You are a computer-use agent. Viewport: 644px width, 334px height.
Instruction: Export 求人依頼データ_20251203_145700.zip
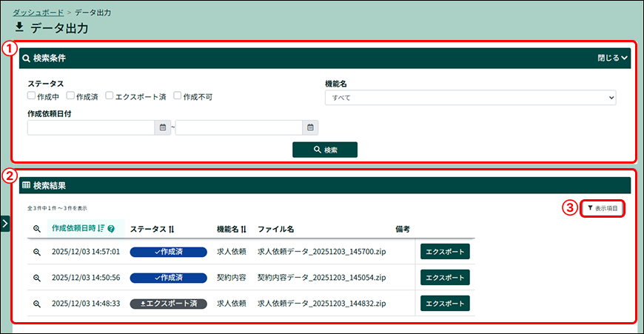coord(445,252)
